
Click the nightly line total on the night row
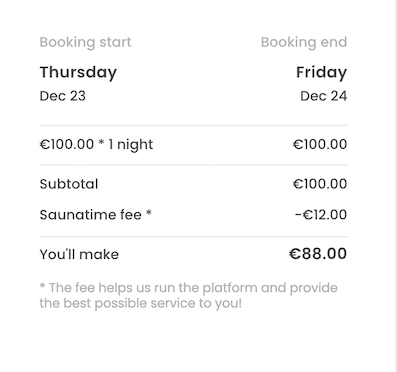tap(320, 144)
